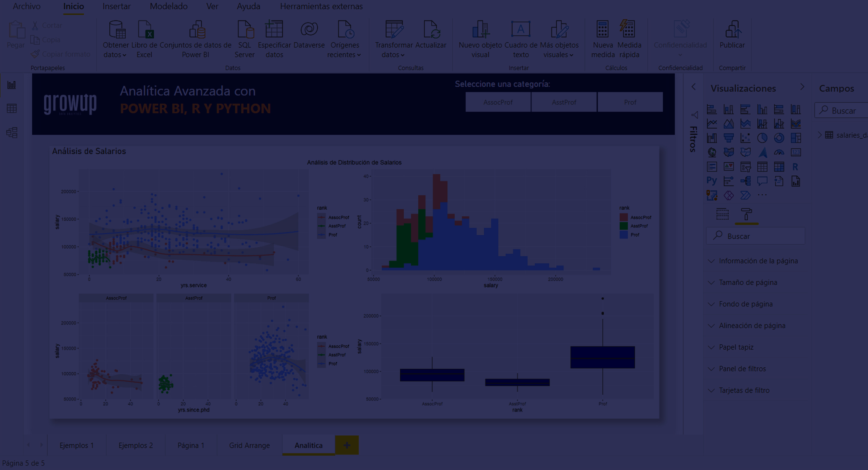Select the card 123 visual
Image resolution: width=868 pixels, height=470 pixels.
796,153
